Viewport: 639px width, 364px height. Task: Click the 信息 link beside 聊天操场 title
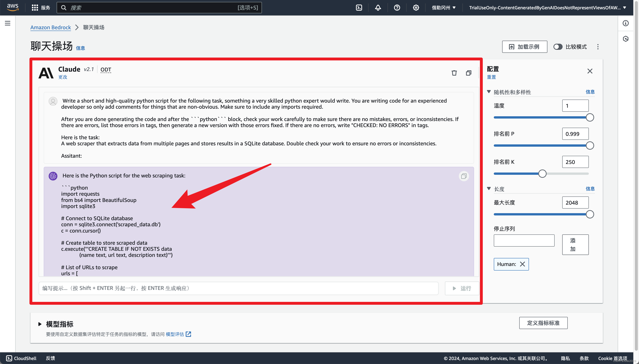80,48
